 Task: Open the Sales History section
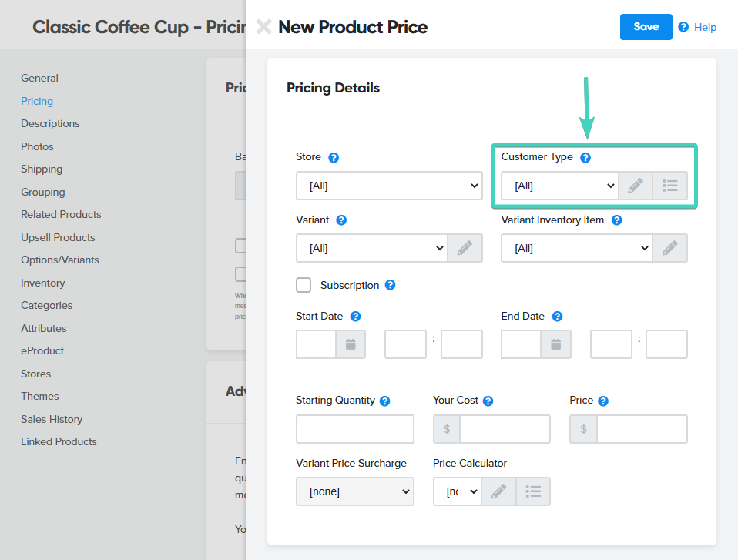coord(52,419)
